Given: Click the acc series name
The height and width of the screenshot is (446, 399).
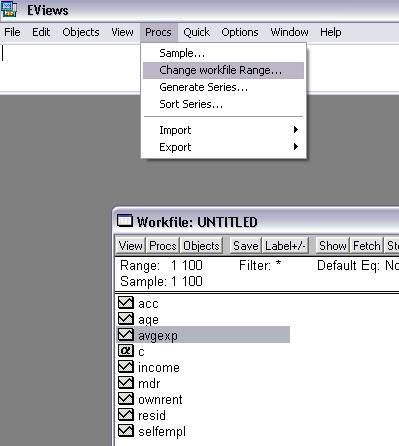Looking at the screenshot, I should pyautogui.click(x=148, y=304).
